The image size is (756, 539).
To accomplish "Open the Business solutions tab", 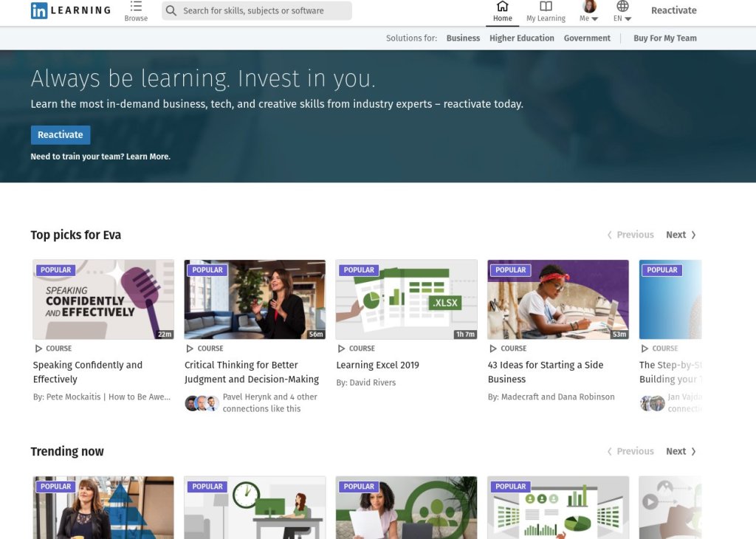I will [463, 38].
